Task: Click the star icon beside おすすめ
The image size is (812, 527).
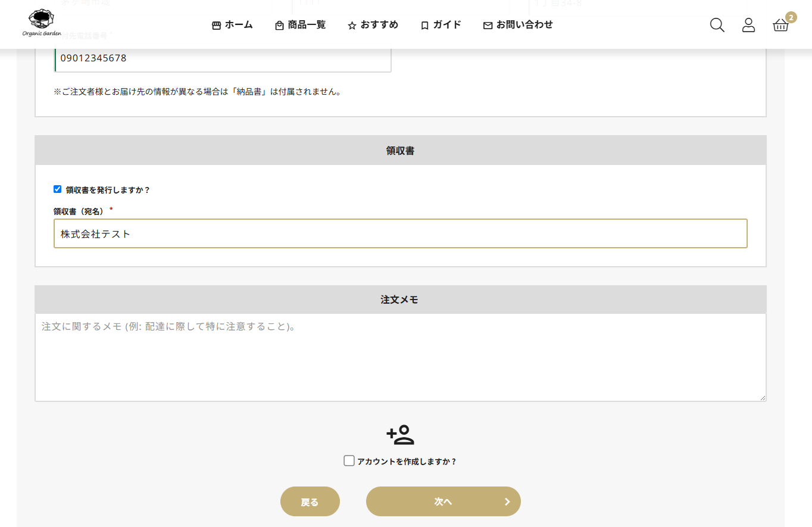Action: point(352,26)
